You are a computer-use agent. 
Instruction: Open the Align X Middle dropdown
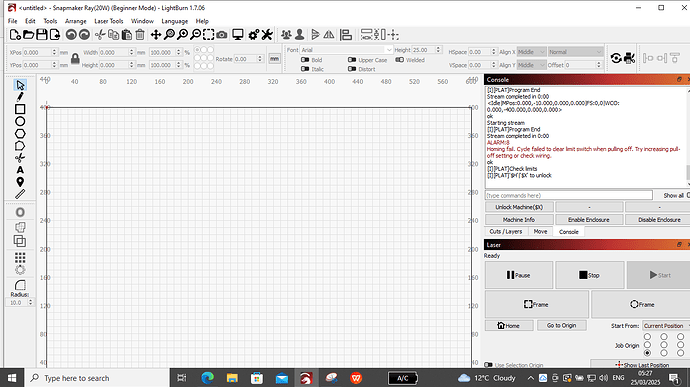(532, 52)
